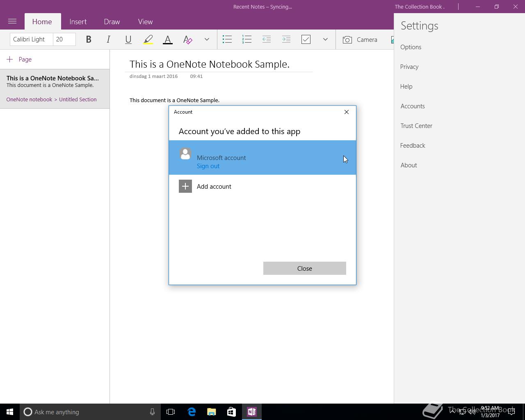This screenshot has height=420, width=525.
Task: Click the date dinsdag 1 maart 2016
Action: (153, 76)
